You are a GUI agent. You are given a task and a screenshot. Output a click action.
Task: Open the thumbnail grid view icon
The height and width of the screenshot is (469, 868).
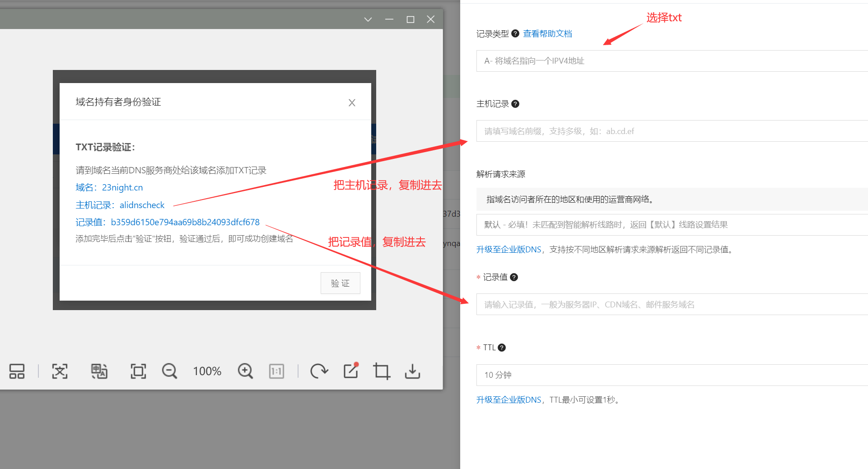pos(17,371)
